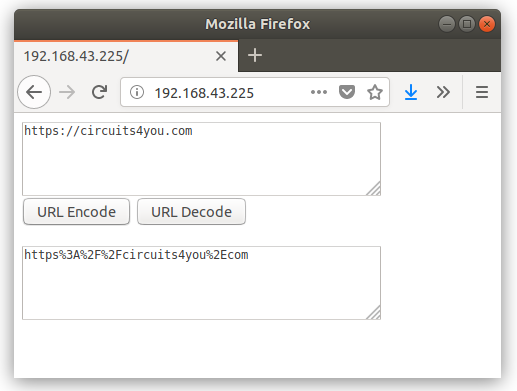The width and height of the screenshot is (517, 391).
Task: Expand the toolbar overflow chevron
Action: (x=443, y=92)
